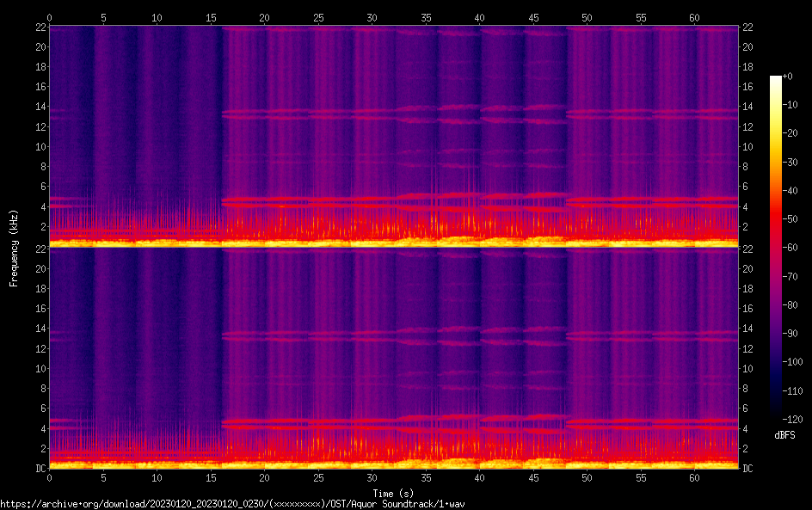Click the "10" kHz tick on lower-right frequency axis
Image resolution: width=812 pixels, height=510 pixels.
click(748, 368)
